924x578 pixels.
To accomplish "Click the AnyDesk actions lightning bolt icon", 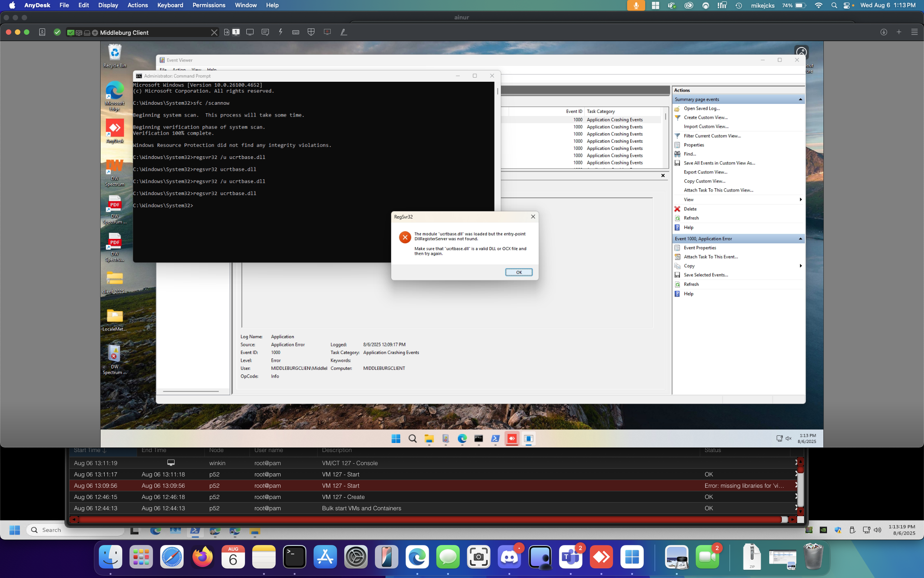I will 281,32.
